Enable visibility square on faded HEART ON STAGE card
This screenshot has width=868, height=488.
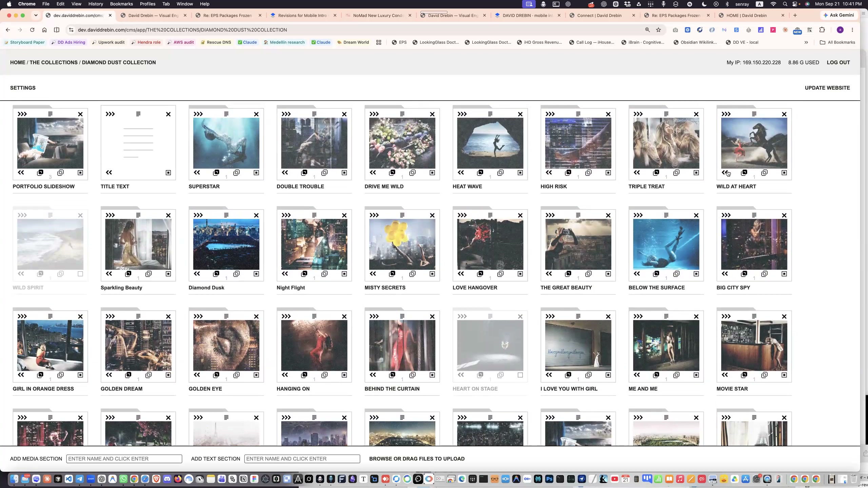pyautogui.click(x=520, y=375)
